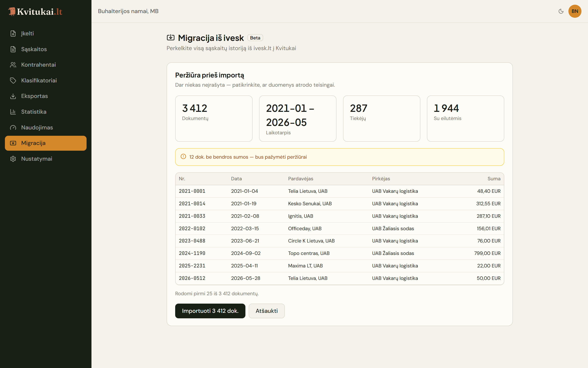Open Nustatymai settings

point(46,159)
